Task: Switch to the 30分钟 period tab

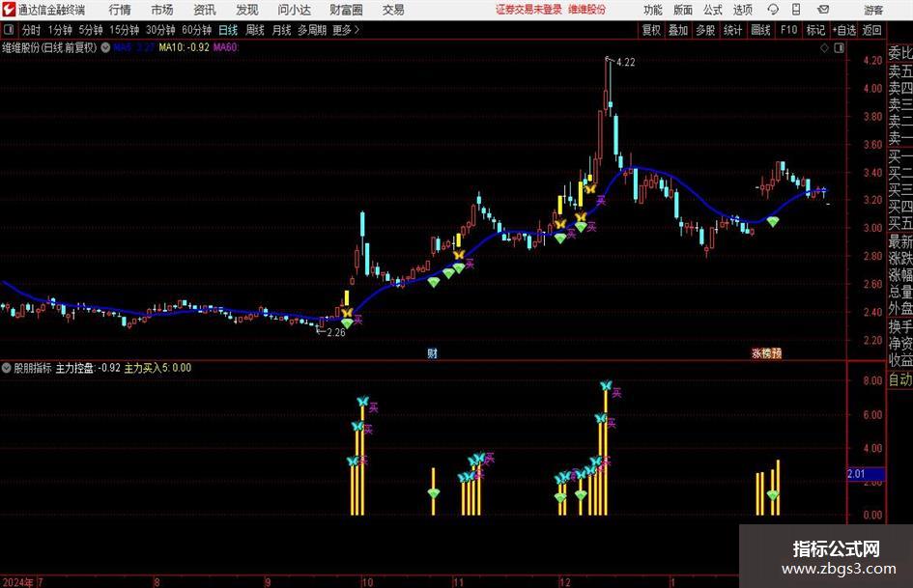Action: pyautogui.click(x=160, y=30)
